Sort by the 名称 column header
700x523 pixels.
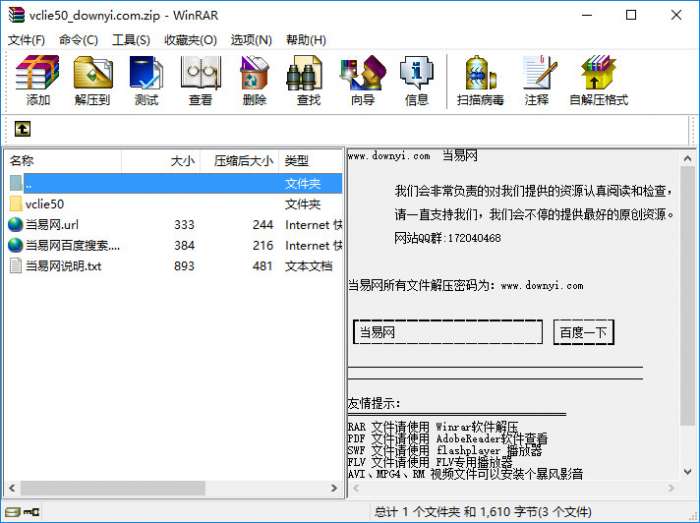click(63, 161)
